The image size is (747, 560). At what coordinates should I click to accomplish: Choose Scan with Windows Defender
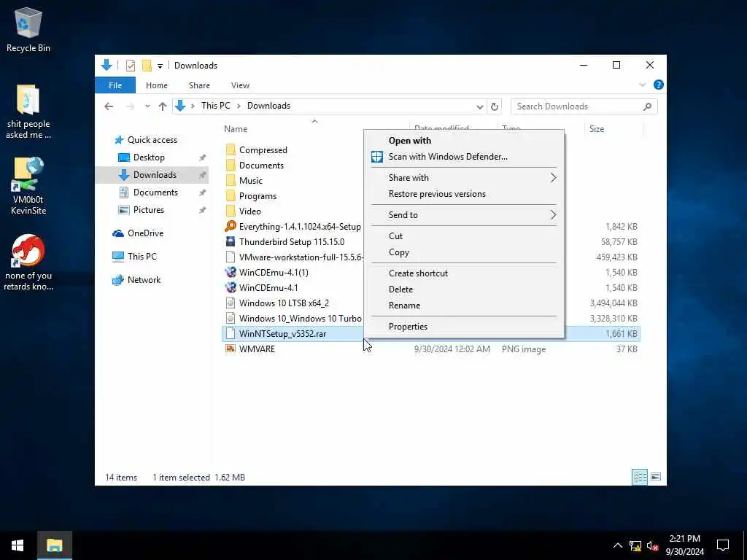pyautogui.click(x=463, y=157)
